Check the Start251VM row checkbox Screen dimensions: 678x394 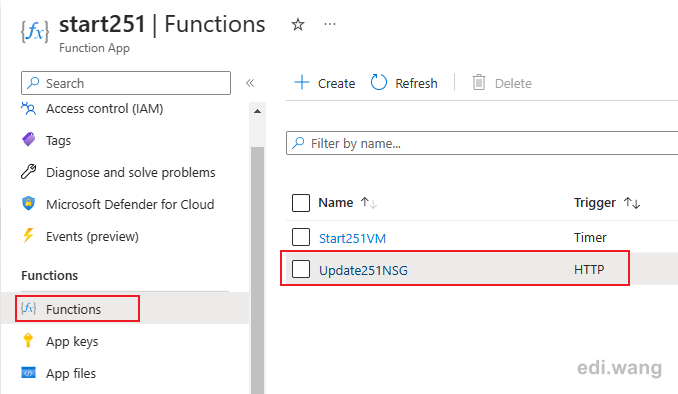pos(301,237)
